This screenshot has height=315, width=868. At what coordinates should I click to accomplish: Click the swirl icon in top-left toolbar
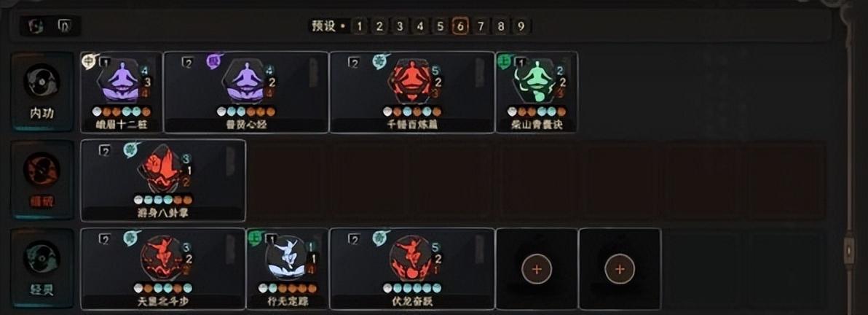pos(36,26)
